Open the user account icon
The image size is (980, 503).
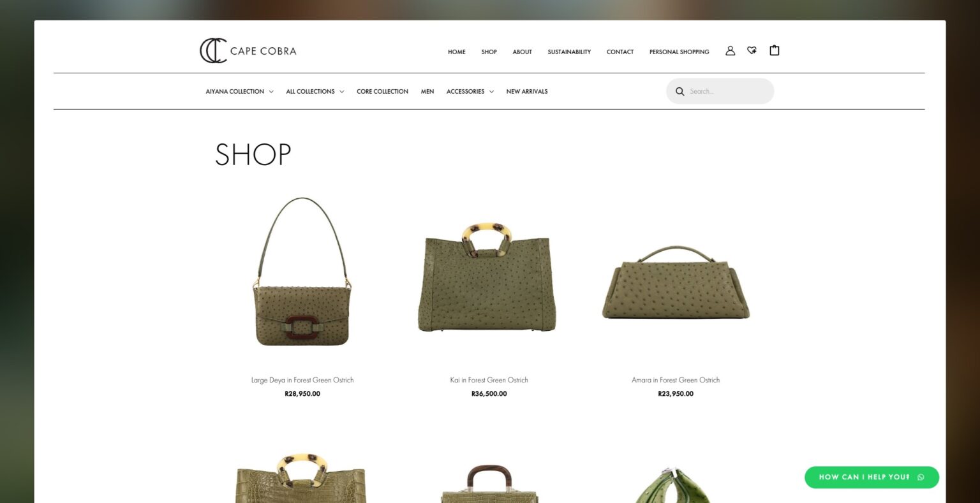click(730, 51)
